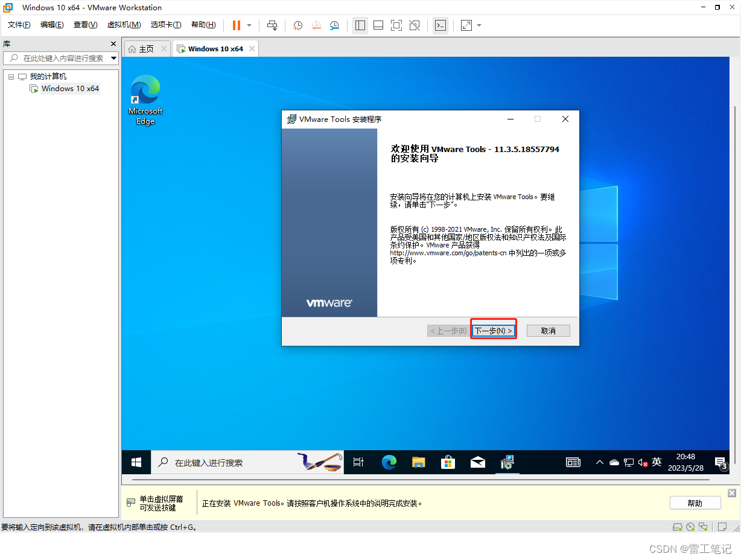The image size is (741, 560).
Task: Open File Explorer on guest taskbar
Action: coord(418,462)
